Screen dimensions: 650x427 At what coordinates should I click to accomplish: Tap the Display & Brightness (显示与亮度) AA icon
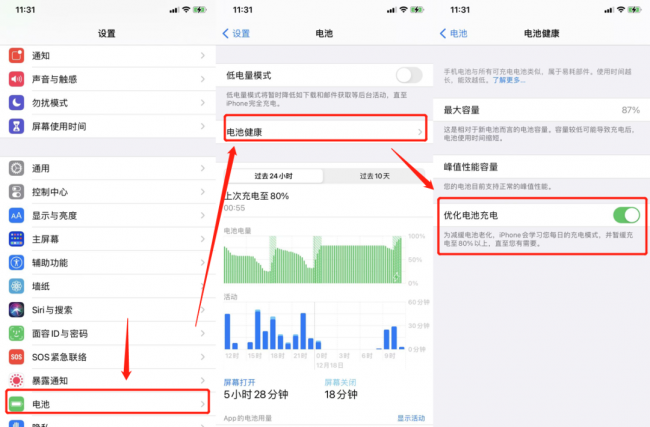point(17,215)
